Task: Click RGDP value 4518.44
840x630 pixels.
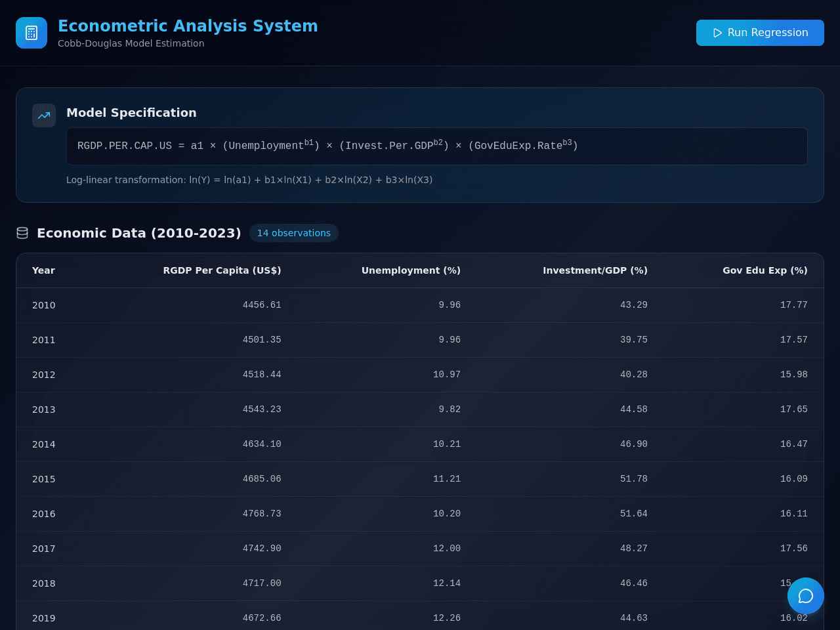Action: 262,375
